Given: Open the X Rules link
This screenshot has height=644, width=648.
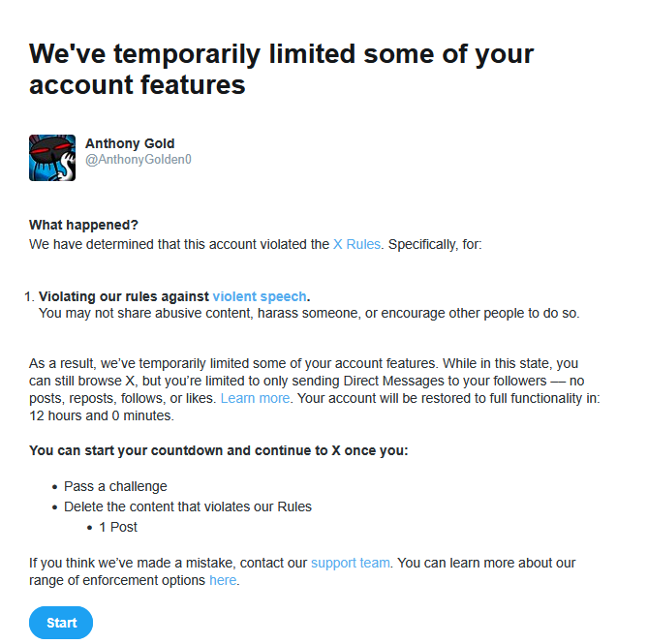Looking at the screenshot, I should tap(356, 245).
